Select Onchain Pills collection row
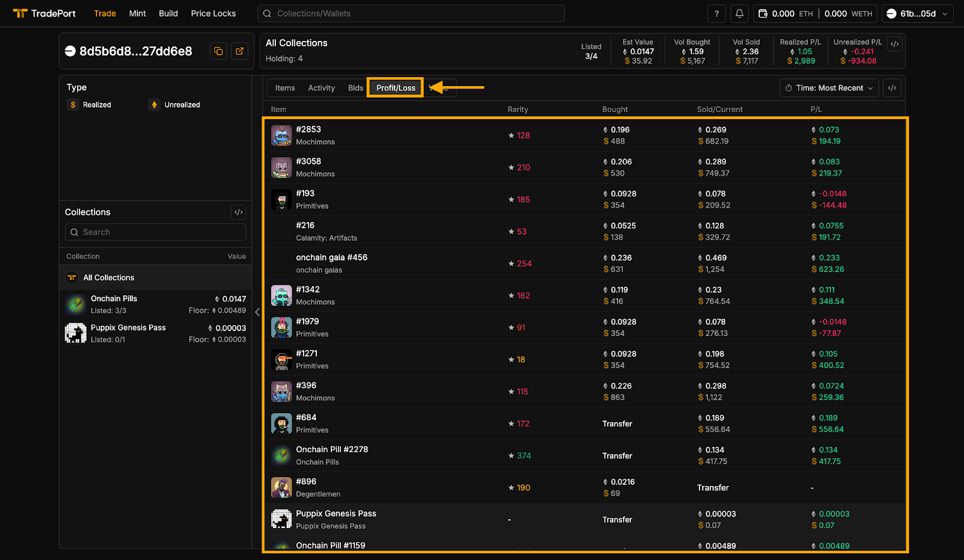 [155, 304]
